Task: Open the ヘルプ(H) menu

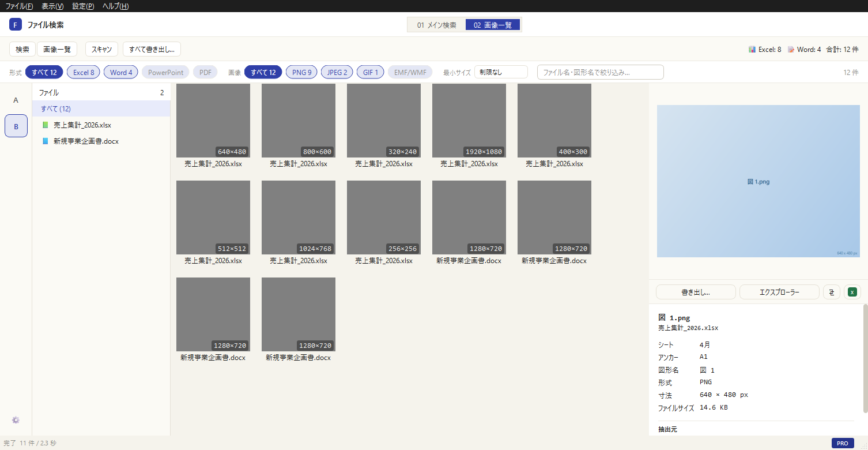Action: click(115, 6)
